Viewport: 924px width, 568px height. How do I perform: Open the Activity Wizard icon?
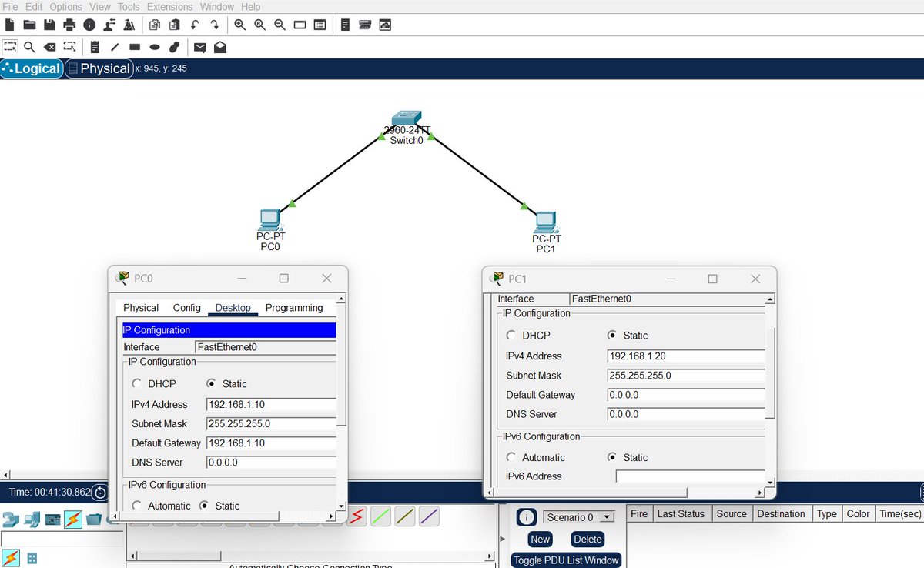pyautogui.click(x=109, y=25)
